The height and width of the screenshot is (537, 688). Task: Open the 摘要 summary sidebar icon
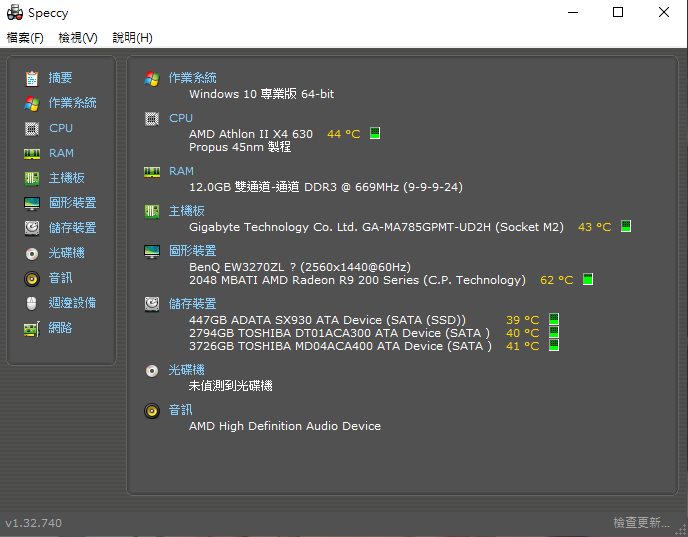coord(32,79)
